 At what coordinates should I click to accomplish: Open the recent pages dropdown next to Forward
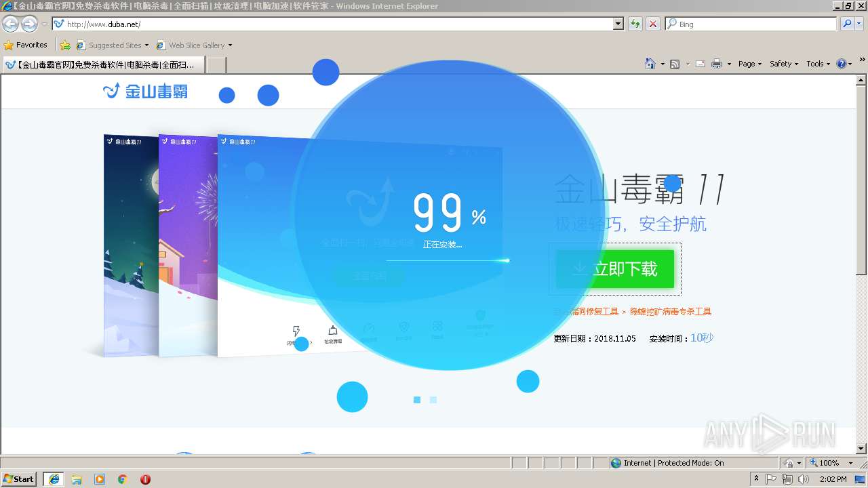pyautogui.click(x=44, y=24)
